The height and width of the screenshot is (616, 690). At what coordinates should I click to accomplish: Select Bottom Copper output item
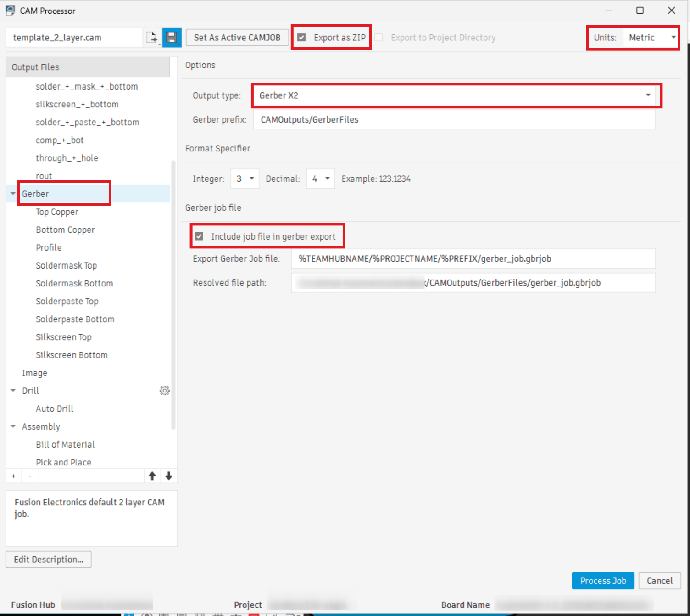pyautogui.click(x=65, y=230)
